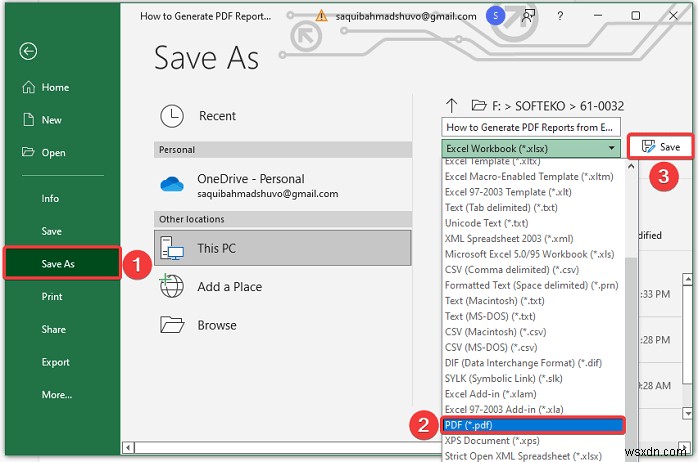Click the horizontal scrollbar left arrow
This screenshot has width=698, height=462.
tap(128, 447)
